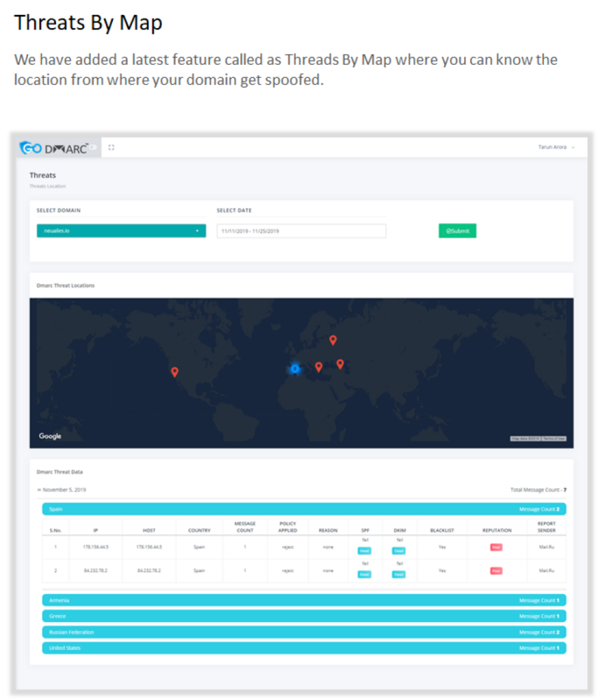Screen dimensions: 598x700
Task: Open DKIM Detail for IP 178.156.44.5
Action: [x=399, y=551]
